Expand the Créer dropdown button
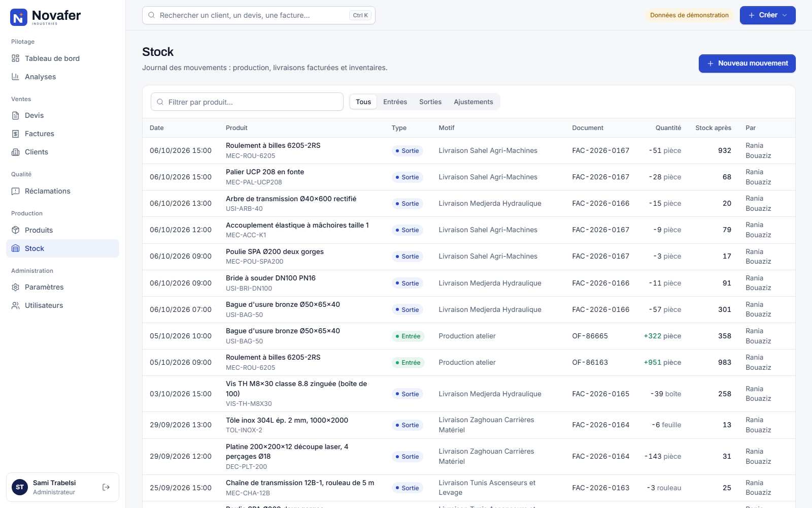Screen dimensions: 812x508 coord(767,15)
